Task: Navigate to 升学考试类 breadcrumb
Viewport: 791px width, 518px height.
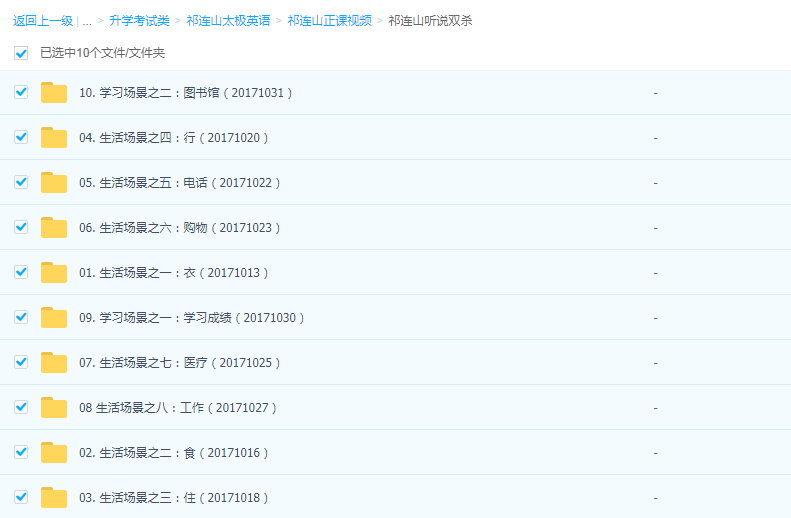Action: (139, 21)
